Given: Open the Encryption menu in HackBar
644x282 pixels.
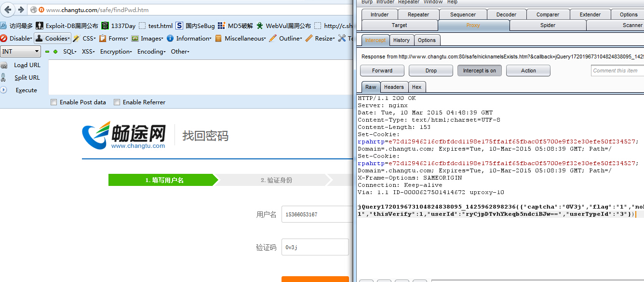Looking at the screenshot, I should coord(116,51).
